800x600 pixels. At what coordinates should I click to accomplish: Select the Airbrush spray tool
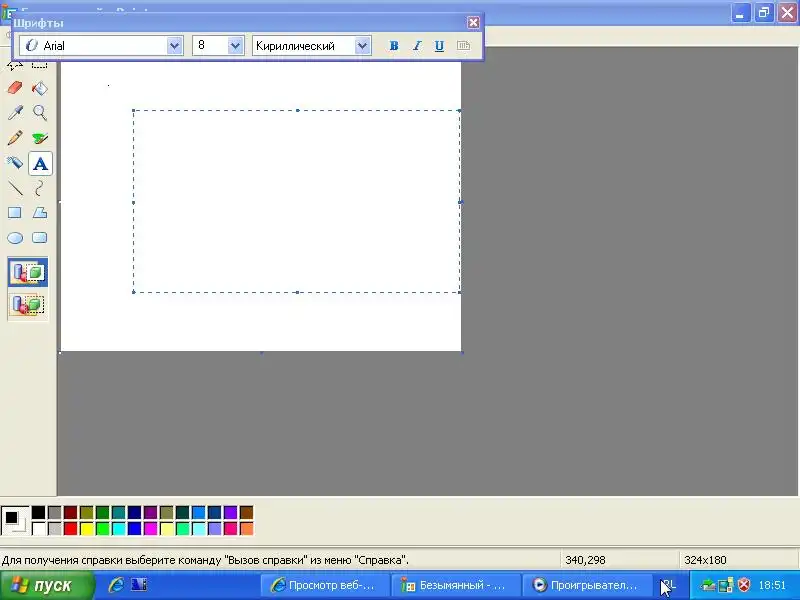15,163
